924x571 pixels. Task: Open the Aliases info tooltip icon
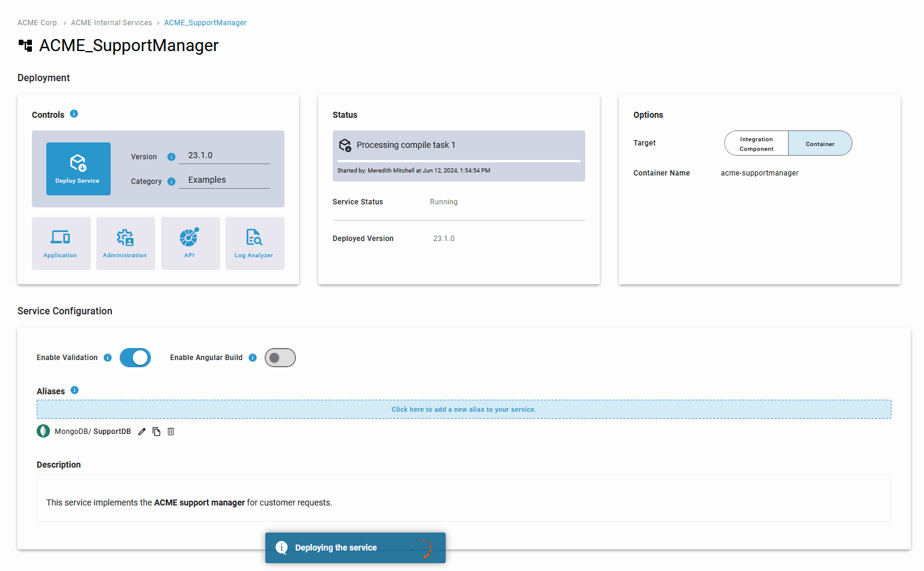(75, 390)
